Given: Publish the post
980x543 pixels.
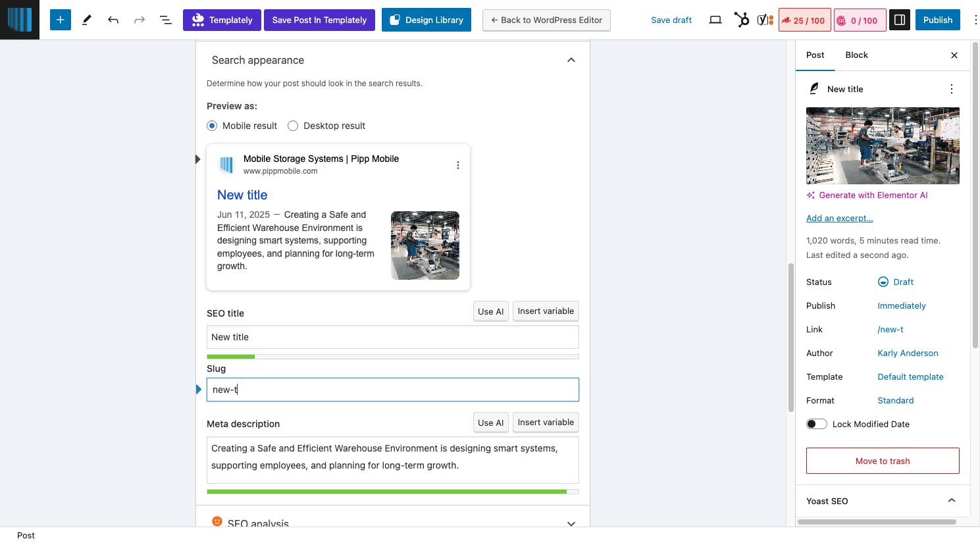Looking at the screenshot, I should point(938,20).
